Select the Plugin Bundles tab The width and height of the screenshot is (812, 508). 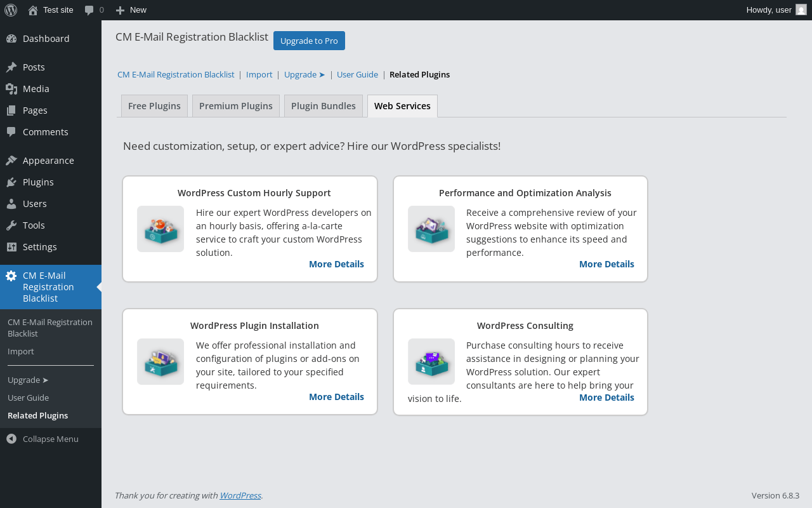click(x=324, y=106)
